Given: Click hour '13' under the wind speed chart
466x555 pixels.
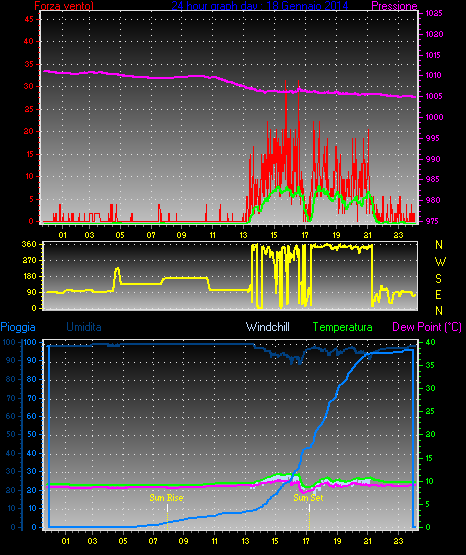Looking at the screenshot, I should 244,235.
